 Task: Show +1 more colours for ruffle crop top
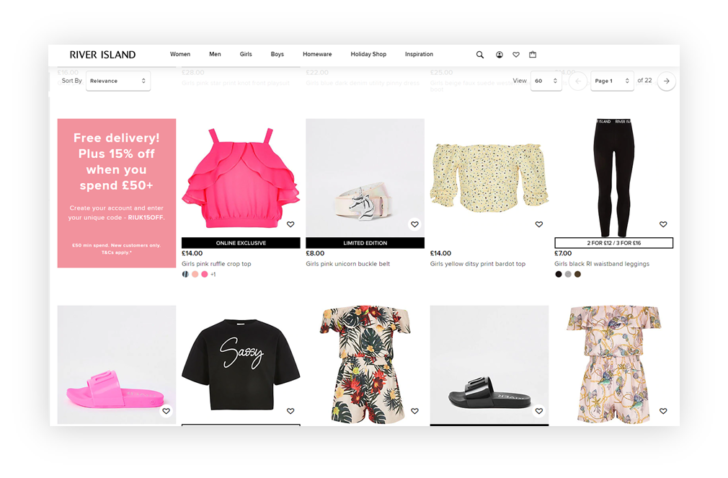point(213,274)
